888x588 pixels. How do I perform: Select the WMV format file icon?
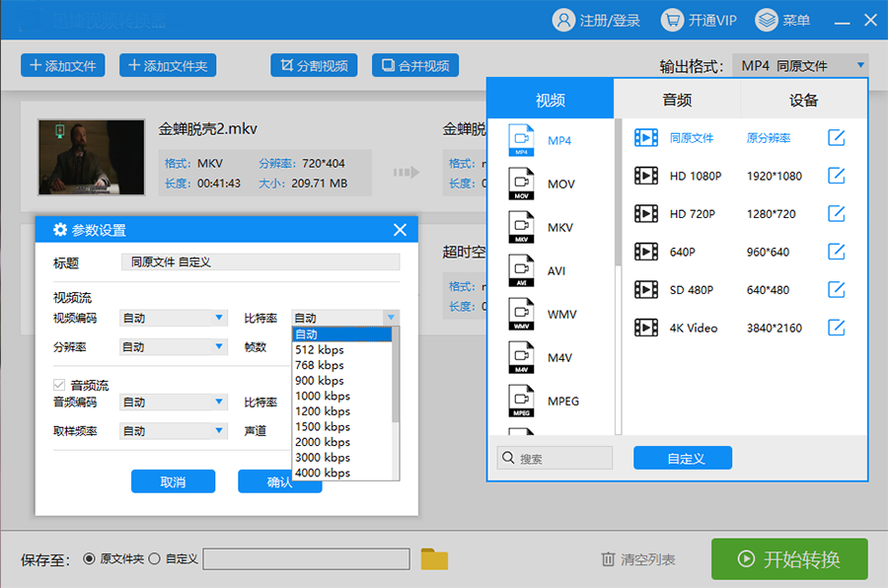(x=521, y=314)
